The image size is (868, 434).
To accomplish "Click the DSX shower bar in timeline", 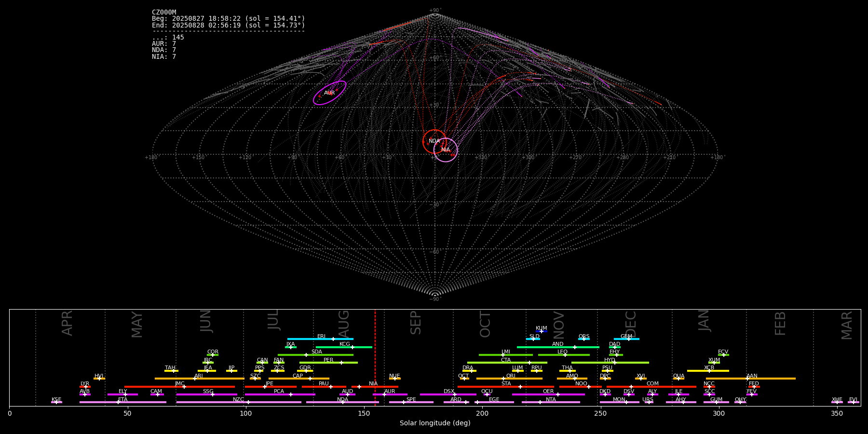I will 448,394.
